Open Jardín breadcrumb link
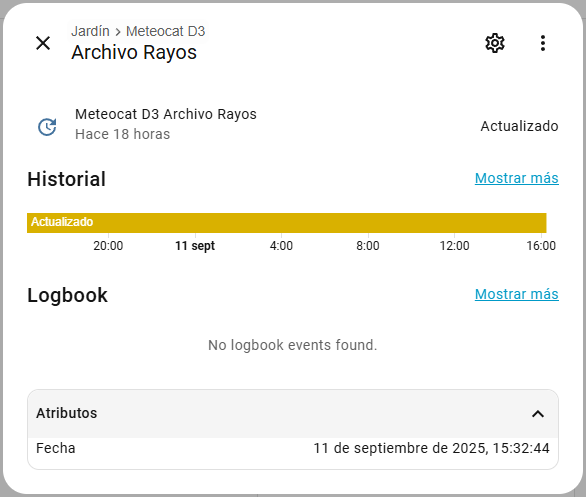The image size is (586, 497). 90,31
